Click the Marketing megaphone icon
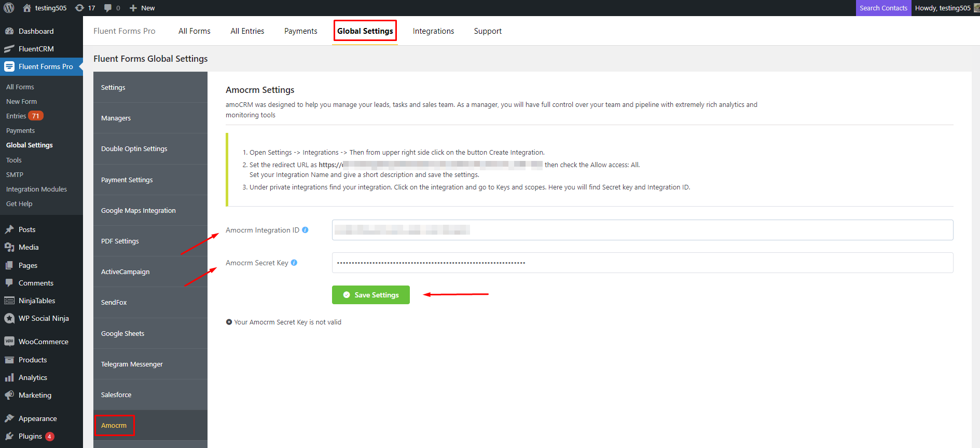Viewport: 980px width, 448px height. click(9, 395)
